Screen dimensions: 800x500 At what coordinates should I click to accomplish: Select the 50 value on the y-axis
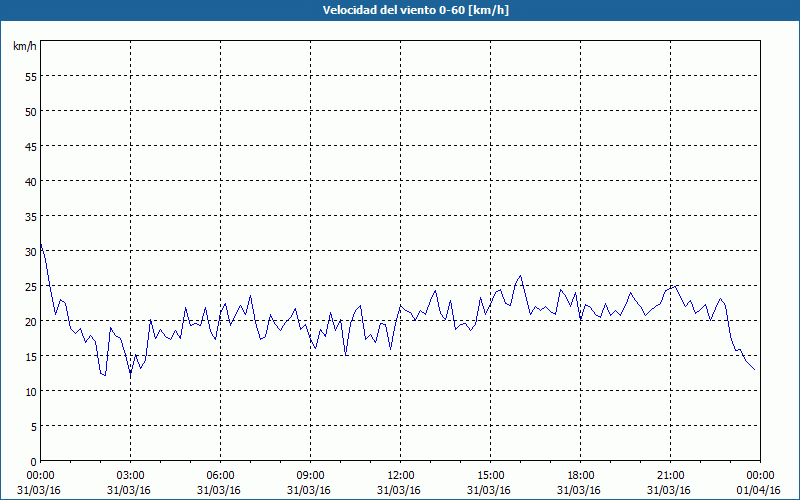click(x=31, y=111)
